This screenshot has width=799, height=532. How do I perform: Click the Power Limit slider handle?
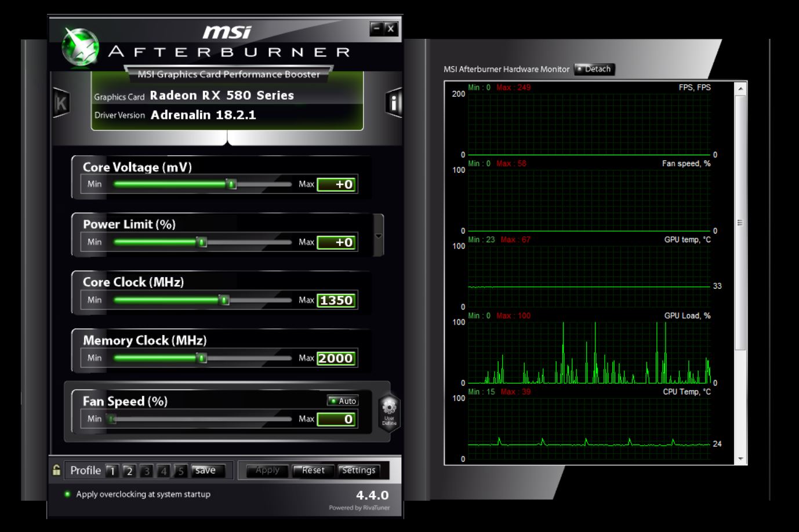click(x=202, y=242)
